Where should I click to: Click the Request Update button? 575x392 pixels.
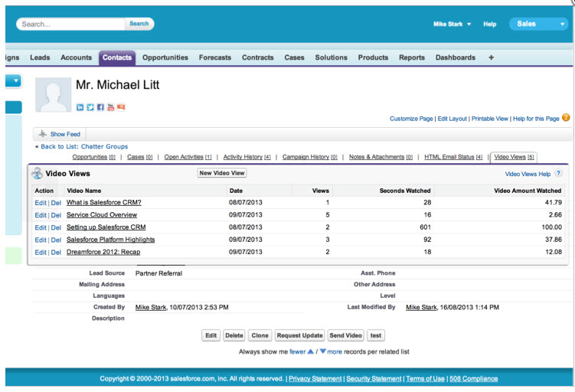(x=299, y=335)
